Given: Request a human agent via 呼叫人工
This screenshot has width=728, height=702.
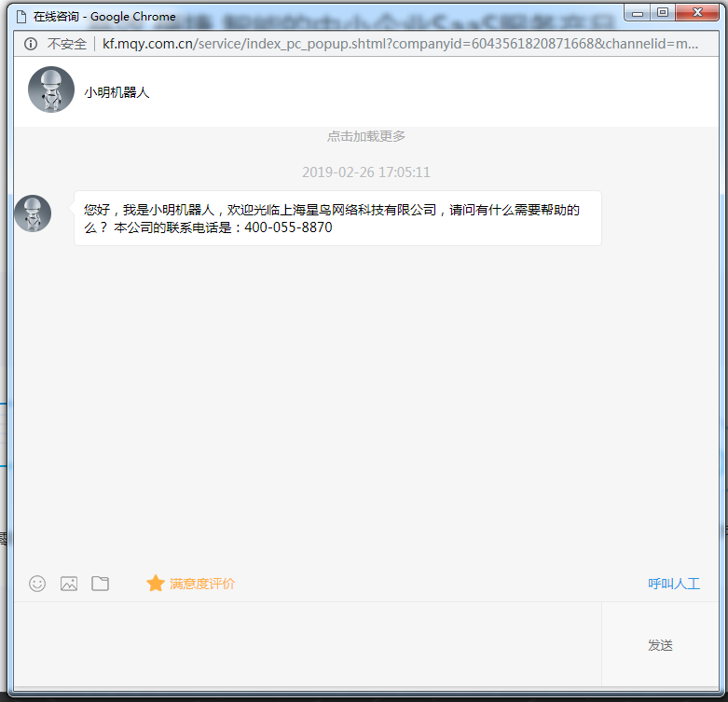Looking at the screenshot, I should click(x=673, y=584).
